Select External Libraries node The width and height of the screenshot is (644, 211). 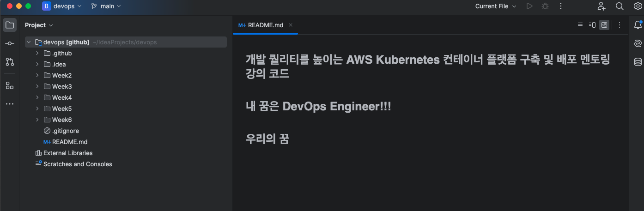(68, 153)
